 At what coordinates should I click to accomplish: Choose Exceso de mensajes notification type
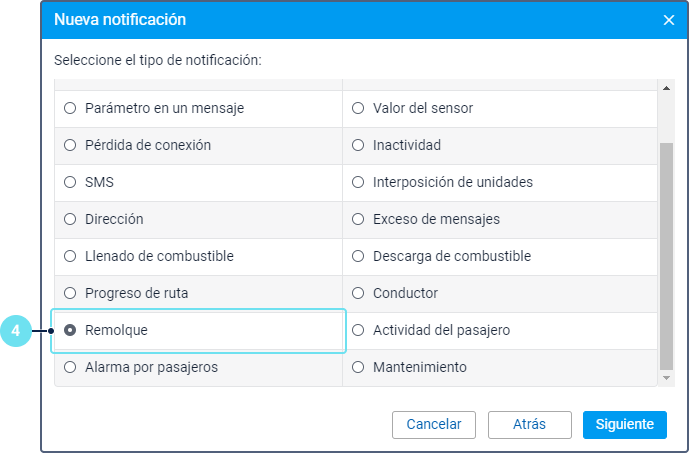[358, 219]
